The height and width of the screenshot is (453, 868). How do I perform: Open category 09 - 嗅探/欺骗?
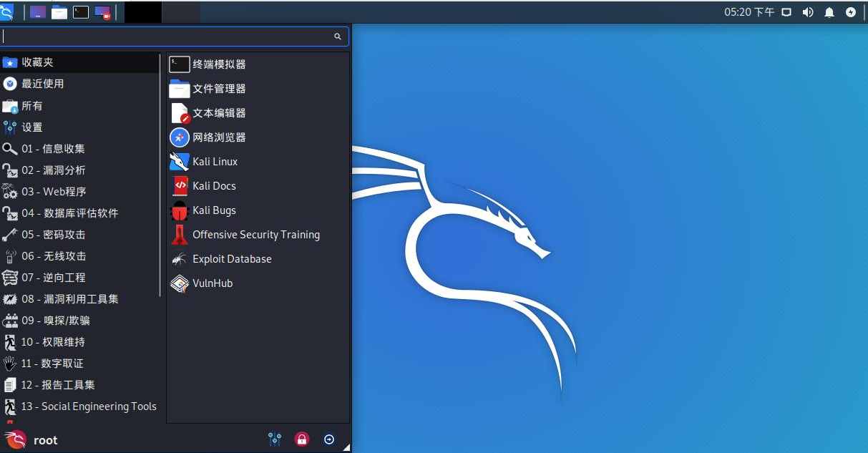pos(81,320)
